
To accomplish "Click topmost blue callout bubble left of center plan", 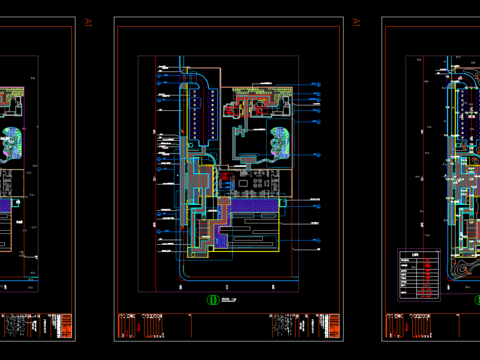I will [x=159, y=76].
